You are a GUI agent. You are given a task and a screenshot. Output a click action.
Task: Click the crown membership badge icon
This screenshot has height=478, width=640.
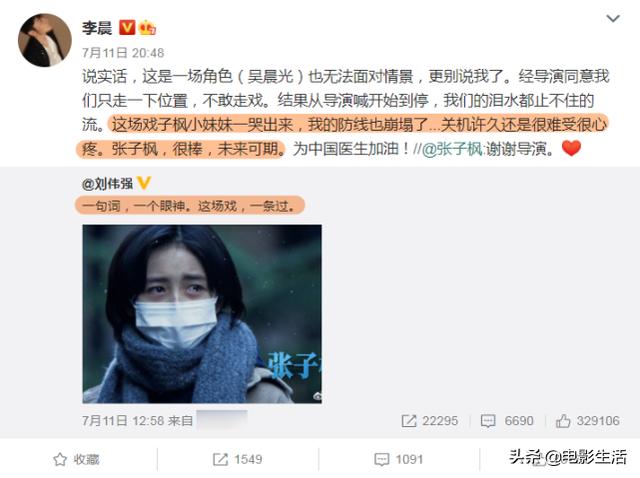147,28
